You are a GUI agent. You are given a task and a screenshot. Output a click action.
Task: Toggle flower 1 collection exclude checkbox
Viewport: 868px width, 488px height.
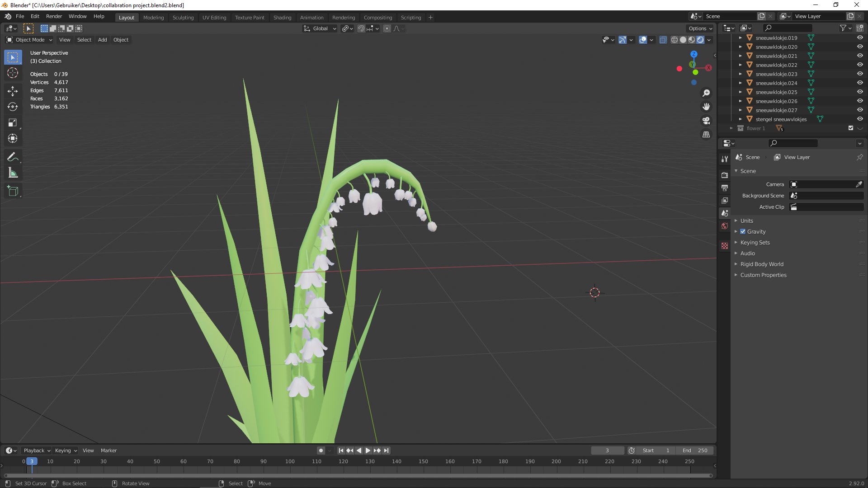coord(851,128)
